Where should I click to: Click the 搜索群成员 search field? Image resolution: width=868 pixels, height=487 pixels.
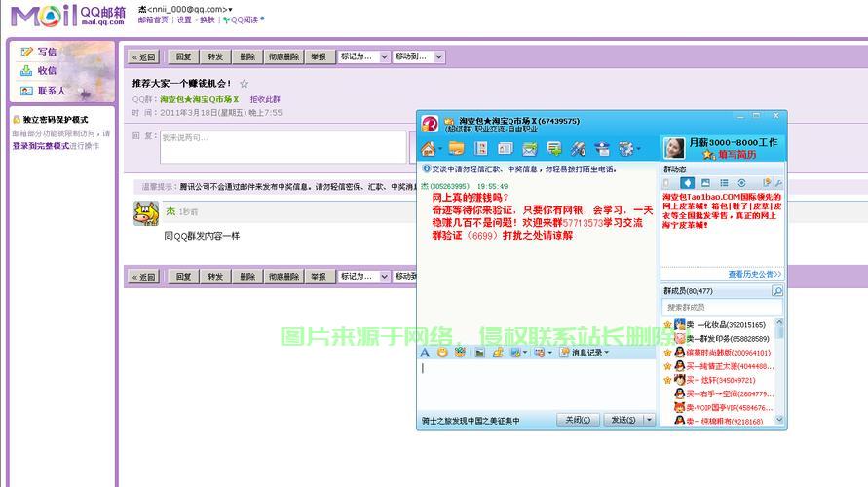click(722, 307)
